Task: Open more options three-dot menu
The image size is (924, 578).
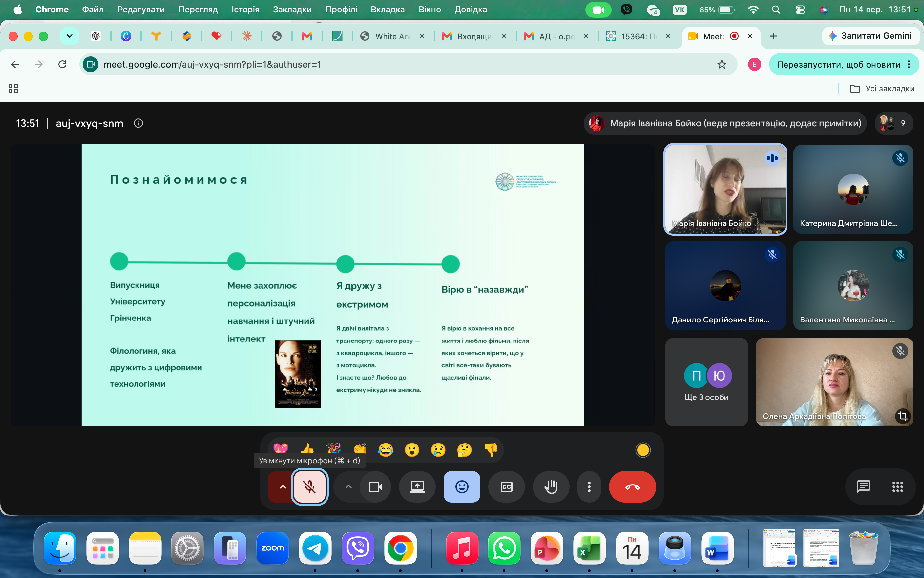Action: pyautogui.click(x=589, y=486)
